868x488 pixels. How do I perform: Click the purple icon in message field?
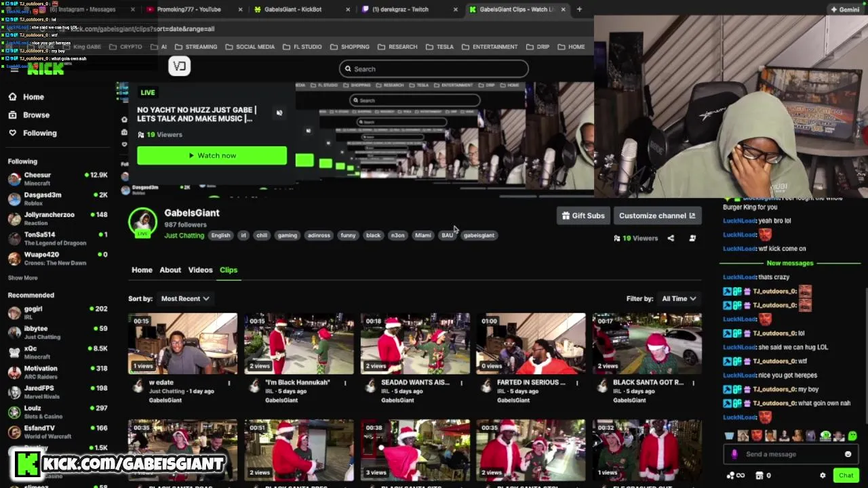734,454
